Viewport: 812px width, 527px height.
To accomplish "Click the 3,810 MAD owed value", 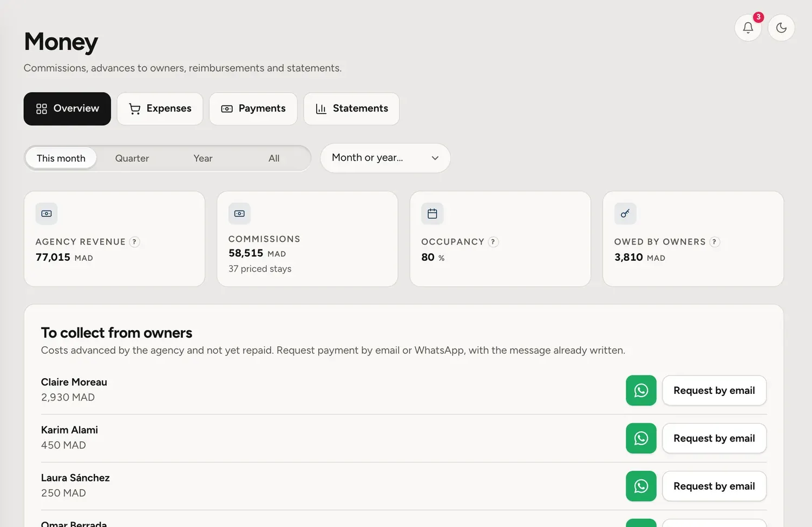I will tap(640, 258).
